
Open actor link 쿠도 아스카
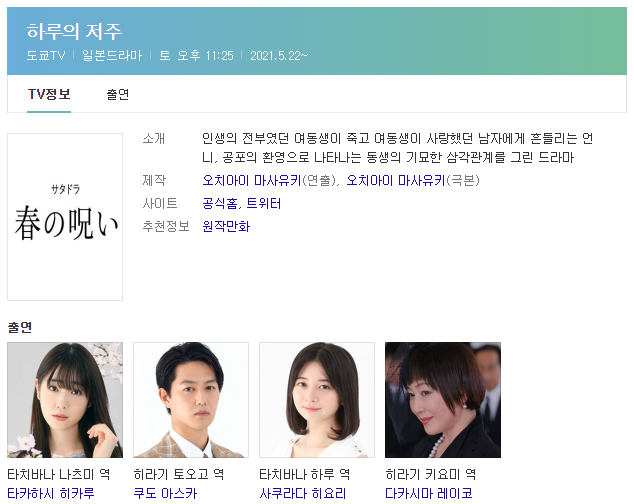(x=165, y=493)
